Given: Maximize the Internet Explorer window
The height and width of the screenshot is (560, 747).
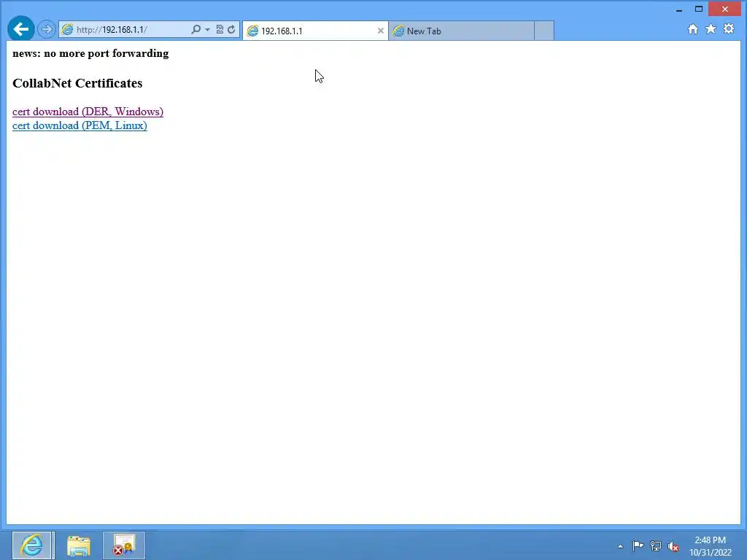Looking at the screenshot, I should click(699, 9).
